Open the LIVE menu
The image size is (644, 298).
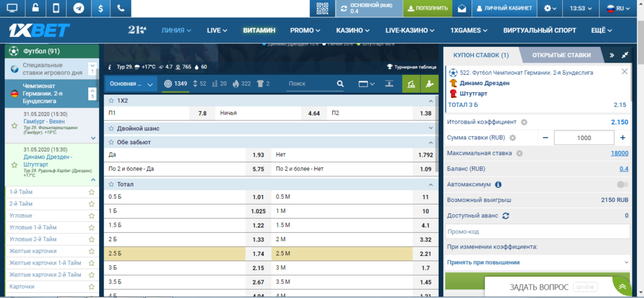[x=217, y=30]
